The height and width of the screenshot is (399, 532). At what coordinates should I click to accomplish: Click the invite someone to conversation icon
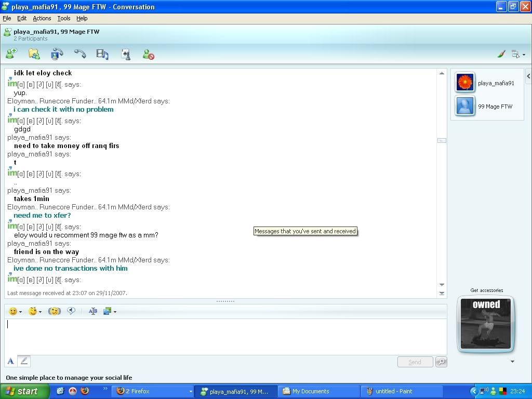click(11, 54)
